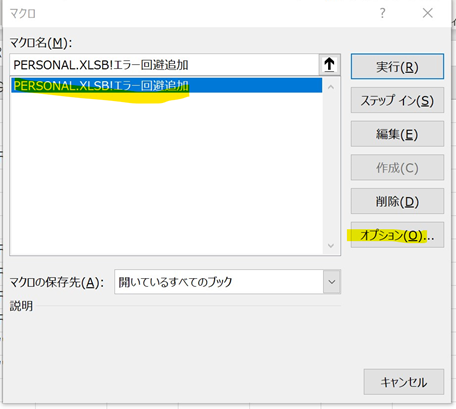Click the macro list vertical scrollbar track

click(x=331, y=167)
